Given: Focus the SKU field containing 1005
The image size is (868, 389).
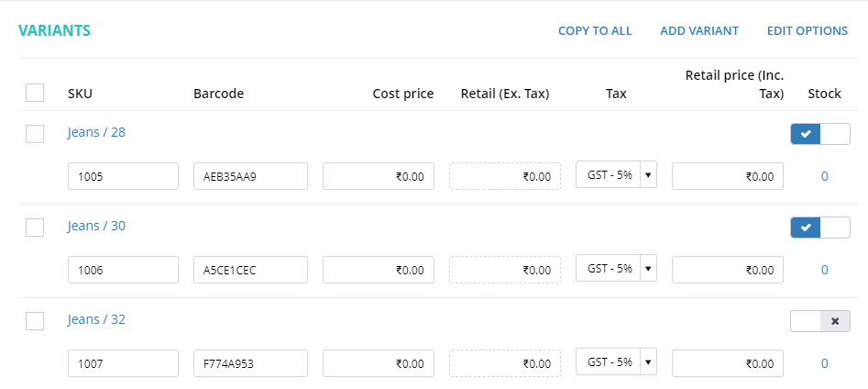Looking at the screenshot, I should 124,176.
